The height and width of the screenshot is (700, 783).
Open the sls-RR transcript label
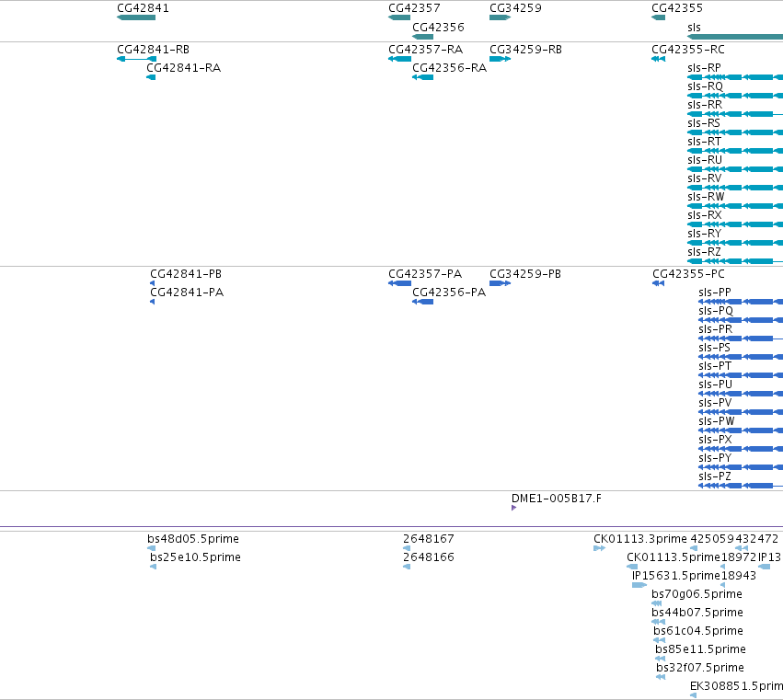pyautogui.click(x=705, y=105)
